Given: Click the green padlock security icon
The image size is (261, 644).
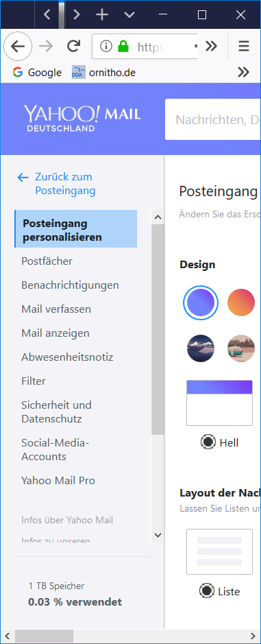Looking at the screenshot, I should pos(123,47).
